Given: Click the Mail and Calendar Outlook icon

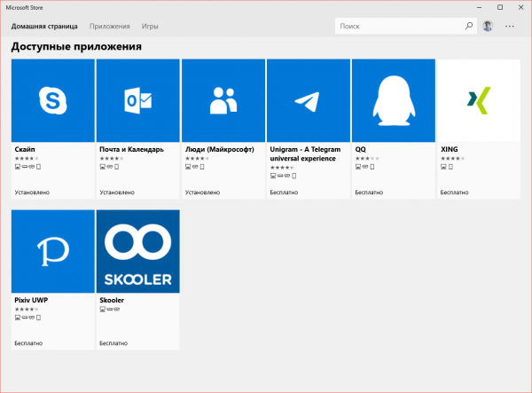Looking at the screenshot, I should [x=137, y=101].
